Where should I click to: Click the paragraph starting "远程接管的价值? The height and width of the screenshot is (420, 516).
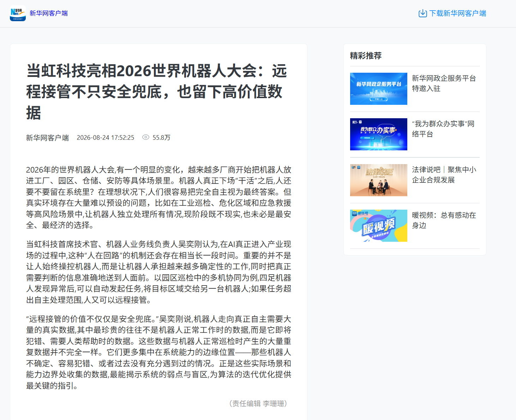pos(159,352)
